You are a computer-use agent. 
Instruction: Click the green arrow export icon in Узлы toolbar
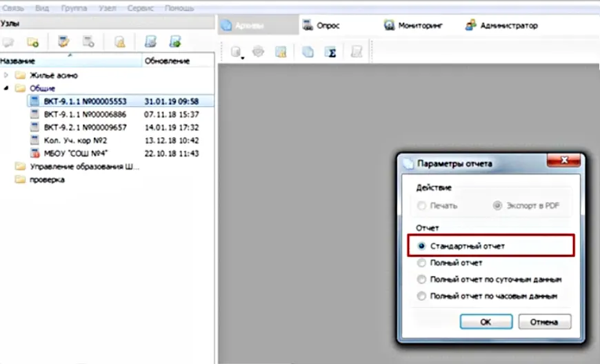175,43
